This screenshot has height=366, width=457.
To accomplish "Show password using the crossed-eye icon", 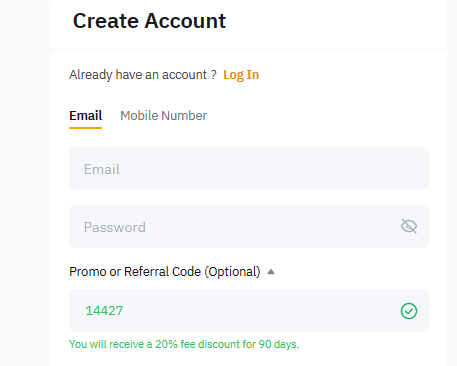I will (x=409, y=226).
